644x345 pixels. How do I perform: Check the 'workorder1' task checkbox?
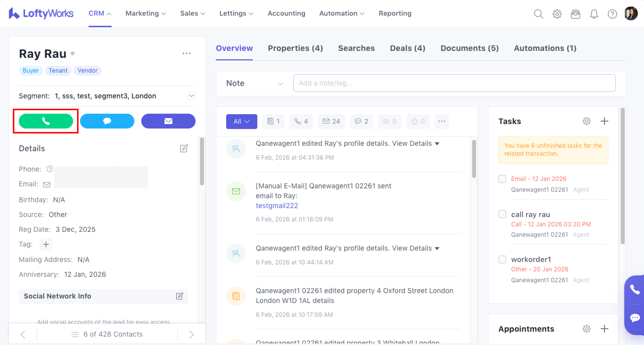click(502, 259)
